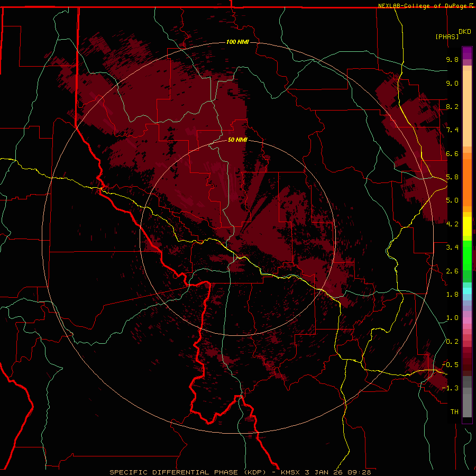Image resolution: width=476 pixels, height=476 pixels.
Task: Pick the purple segment of the color bar
Action: pyautogui.click(x=467, y=53)
